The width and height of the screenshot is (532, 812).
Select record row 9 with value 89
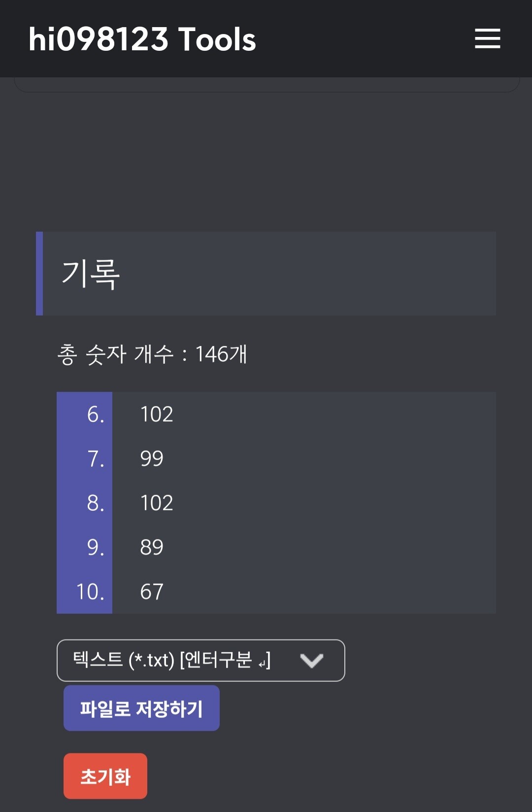point(276,547)
